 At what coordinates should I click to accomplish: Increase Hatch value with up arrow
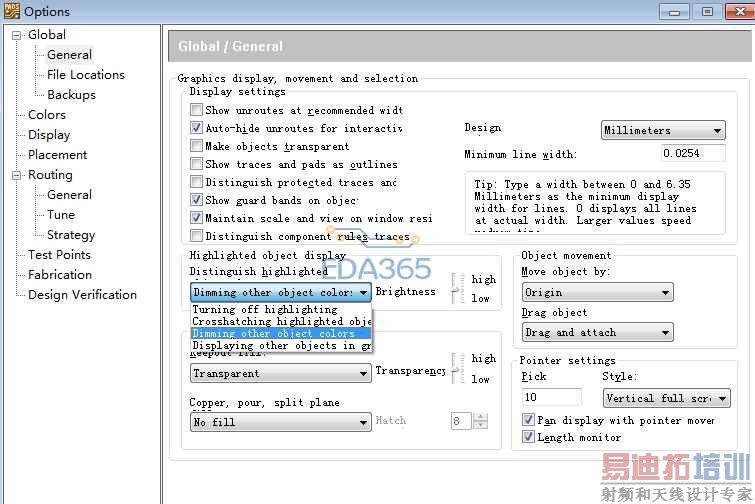coord(481,417)
